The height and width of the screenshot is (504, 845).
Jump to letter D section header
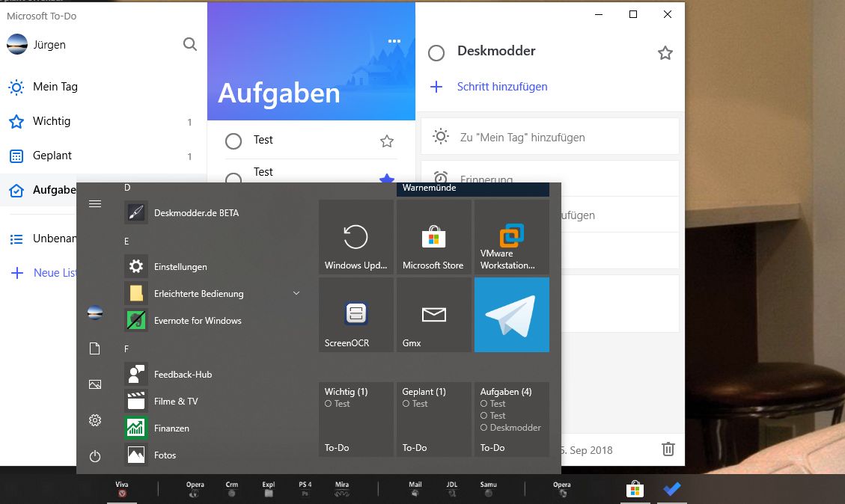point(127,188)
